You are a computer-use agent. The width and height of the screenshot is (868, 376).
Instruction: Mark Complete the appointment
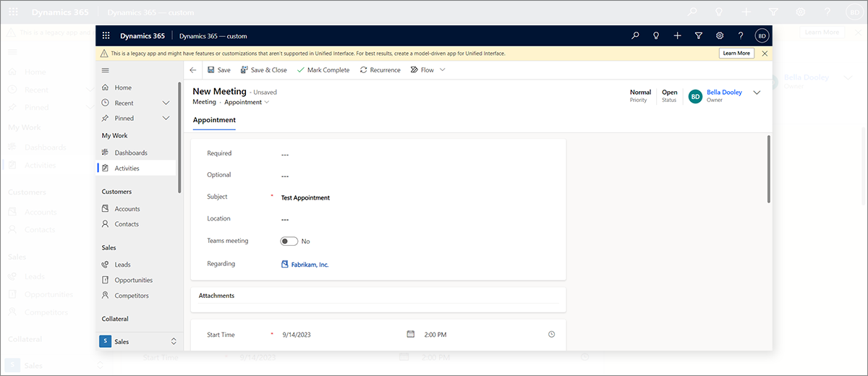coord(323,70)
